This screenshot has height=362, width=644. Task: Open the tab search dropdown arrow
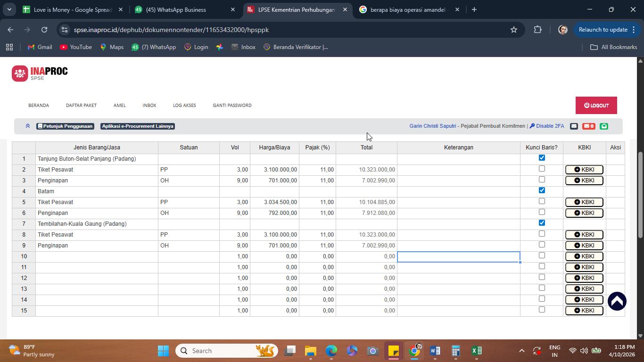coord(9,9)
